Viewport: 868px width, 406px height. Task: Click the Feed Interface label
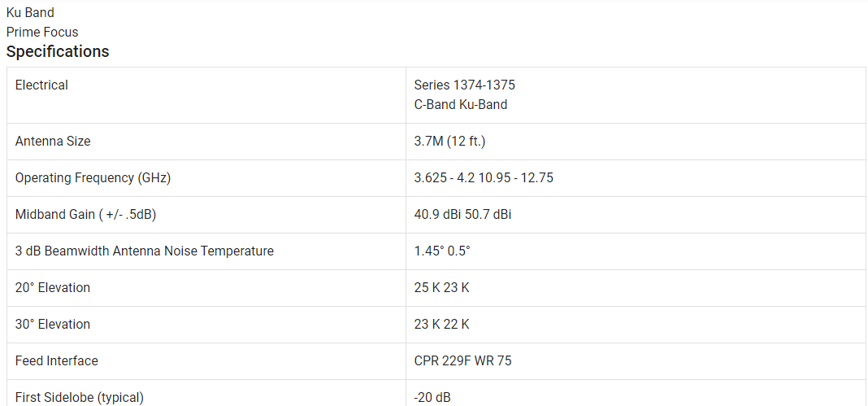(x=56, y=360)
